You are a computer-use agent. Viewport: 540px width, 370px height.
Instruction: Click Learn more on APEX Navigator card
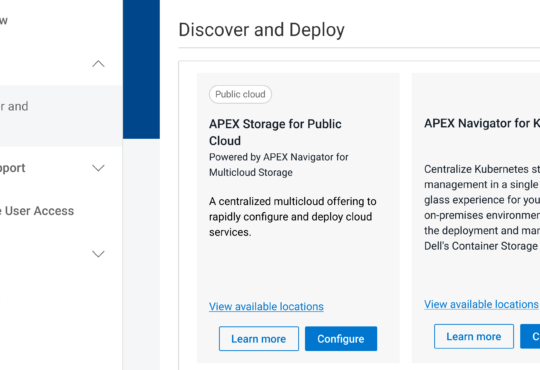point(474,337)
